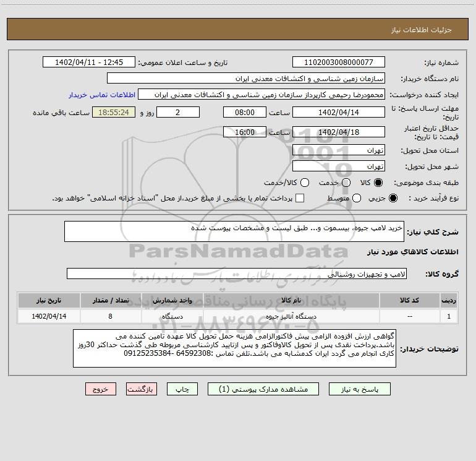Click the کد کالا column header
Viewport: 476px width, 461px height.
click(x=409, y=300)
